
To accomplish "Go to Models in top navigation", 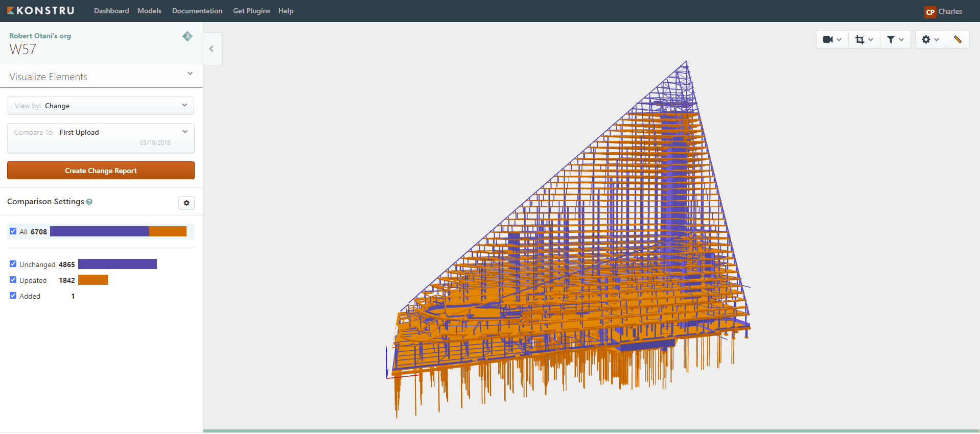I will pos(149,11).
